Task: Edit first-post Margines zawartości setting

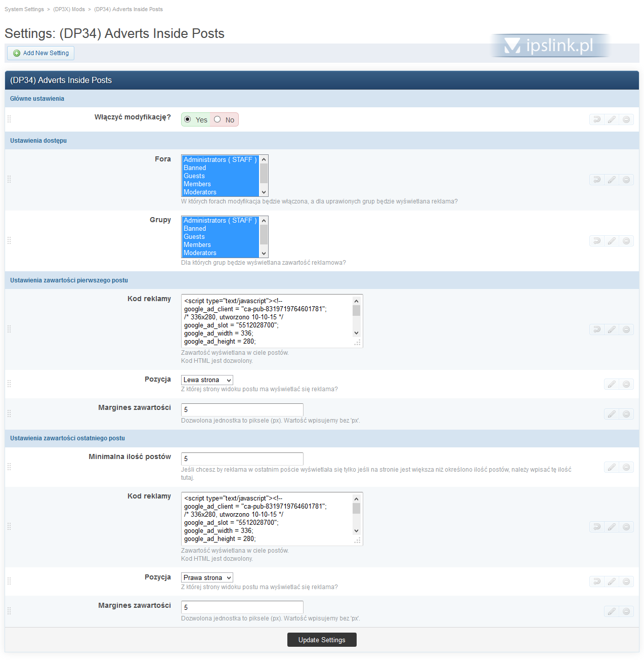Action: click(612, 414)
